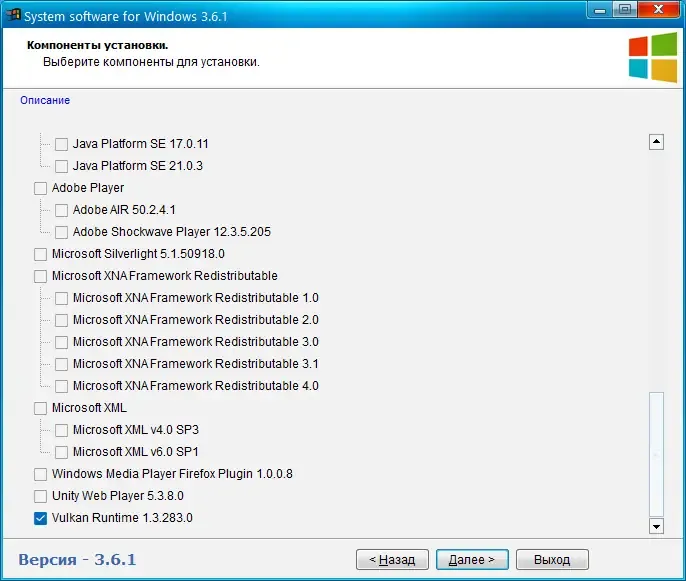
Task: Check the Java Platform SE 17.0.11 checkbox
Action: click(61, 144)
